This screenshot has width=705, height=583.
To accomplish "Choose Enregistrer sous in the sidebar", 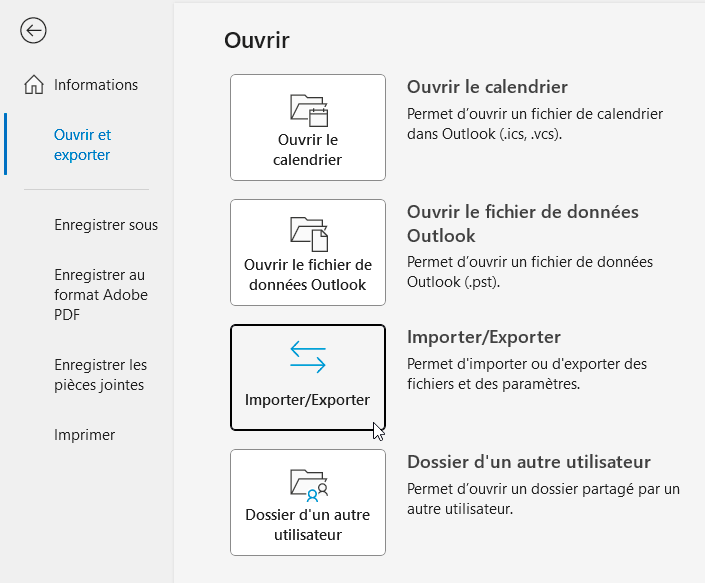I will tap(106, 225).
